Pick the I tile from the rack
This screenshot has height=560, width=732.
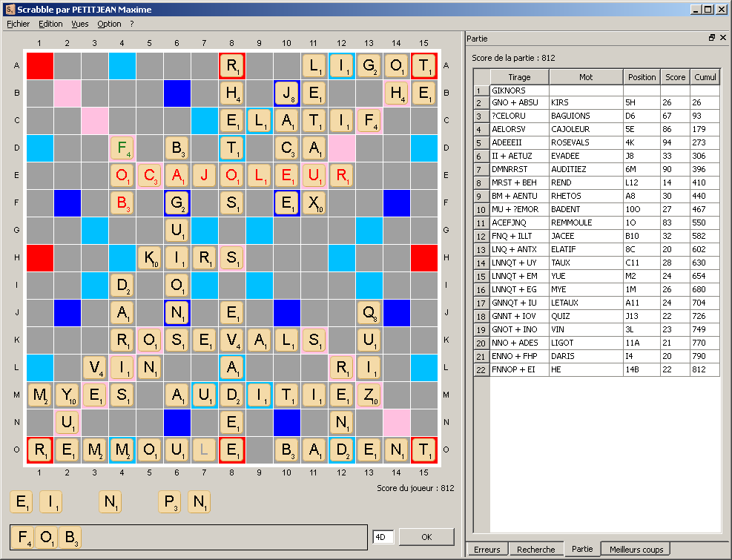pos(50,502)
